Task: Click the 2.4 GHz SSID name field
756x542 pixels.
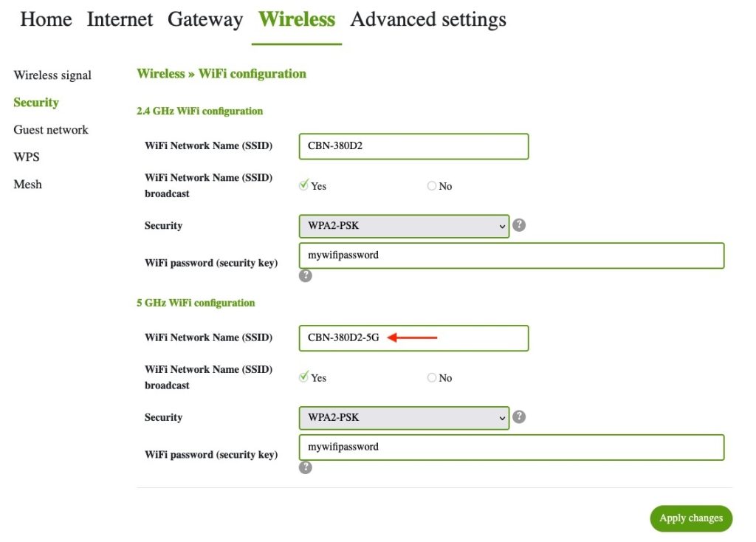Action: click(413, 146)
